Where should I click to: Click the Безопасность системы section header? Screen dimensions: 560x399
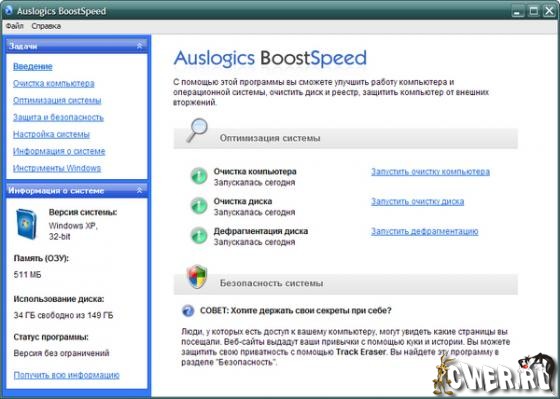[x=346, y=283]
